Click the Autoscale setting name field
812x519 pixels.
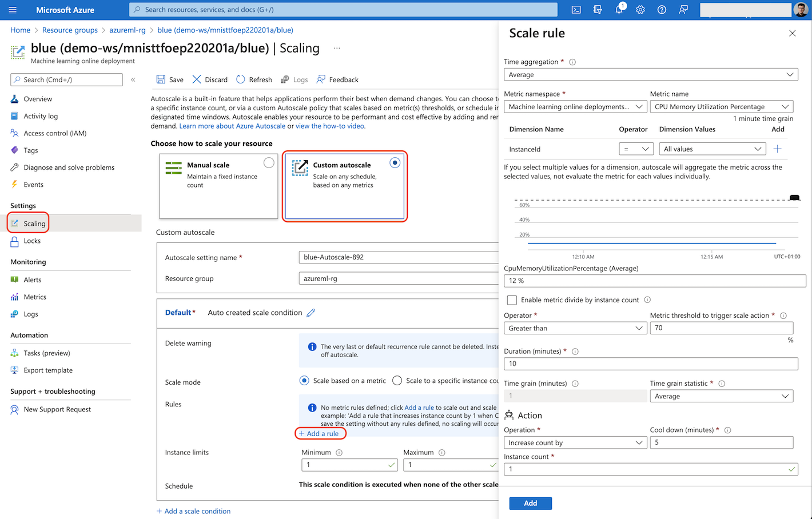[x=399, y=257]
